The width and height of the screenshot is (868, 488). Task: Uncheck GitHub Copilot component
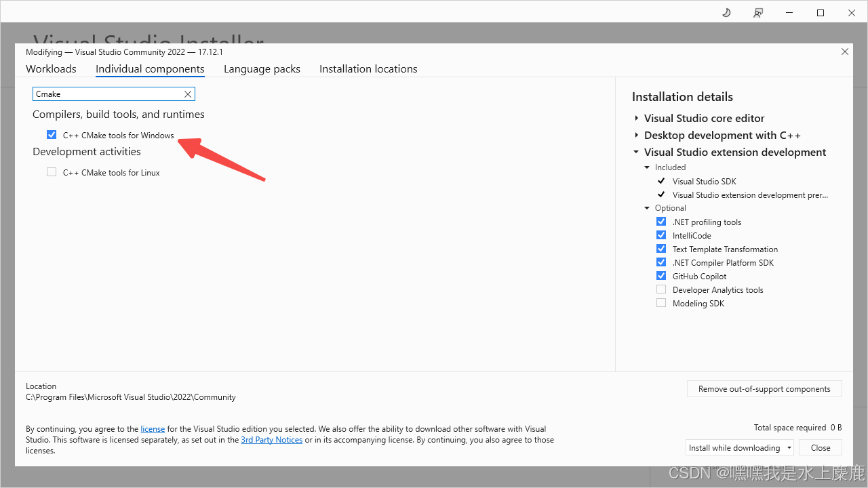pyautogui.click(x=661, y=276)
